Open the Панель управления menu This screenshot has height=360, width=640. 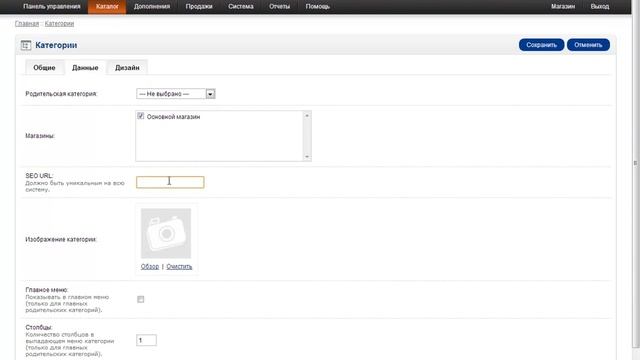(52, 7)
